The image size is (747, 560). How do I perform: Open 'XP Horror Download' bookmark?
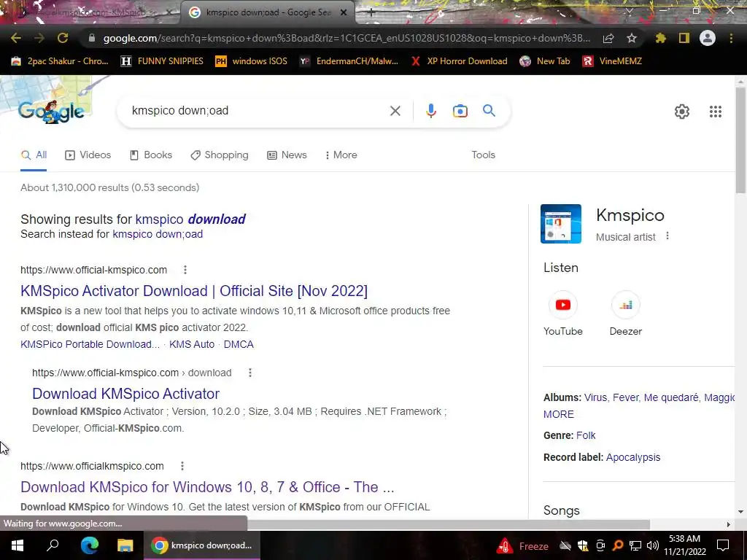coord(460,61)
